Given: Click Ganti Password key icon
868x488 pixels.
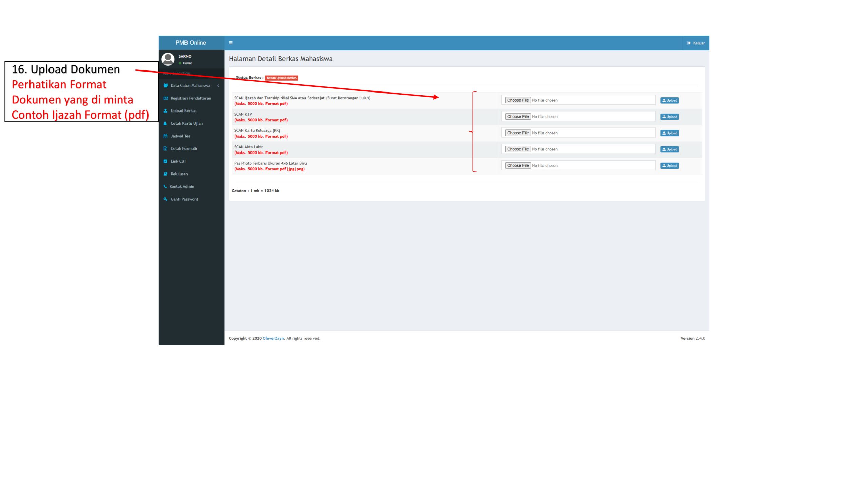Looking at the screenshot, I should coord(165,199).
